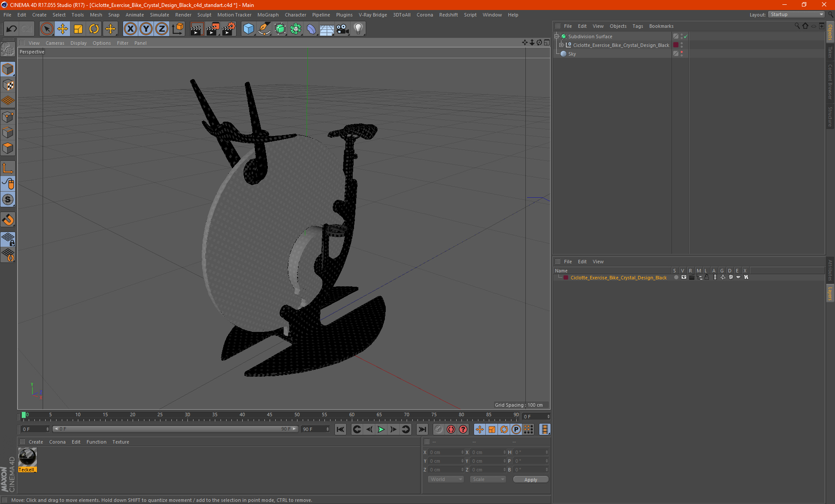Switch to Model mode in left toolbar
This screenshot has width=835, height=504.
(x=8, y=69)
